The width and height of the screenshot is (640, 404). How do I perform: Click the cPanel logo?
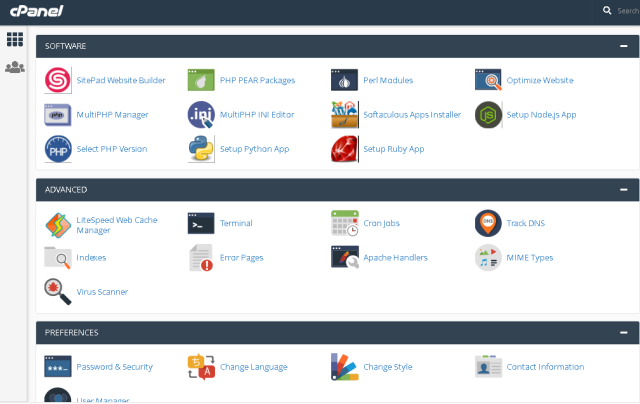tap(35, 11)
